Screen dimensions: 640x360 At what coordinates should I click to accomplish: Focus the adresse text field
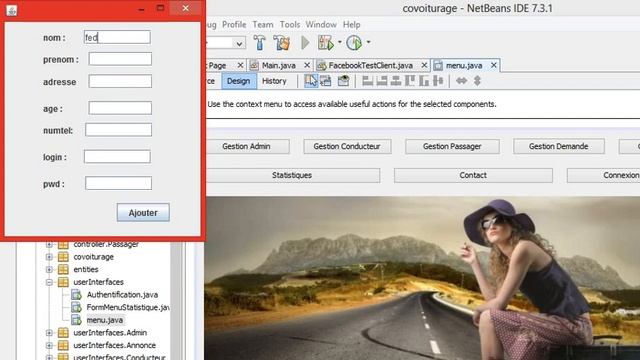(120, 81)
